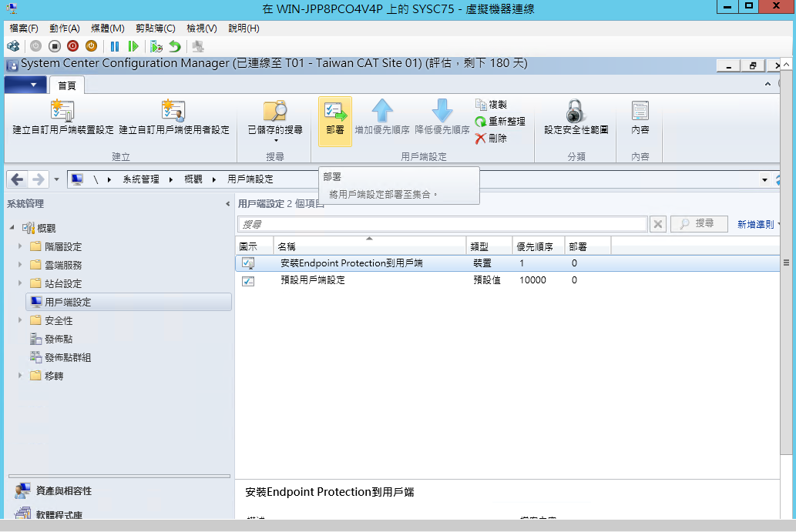Pause the virtual machine
Viewport: 796px width, 532px height.
pyautogui.click(x=115, y=47)
